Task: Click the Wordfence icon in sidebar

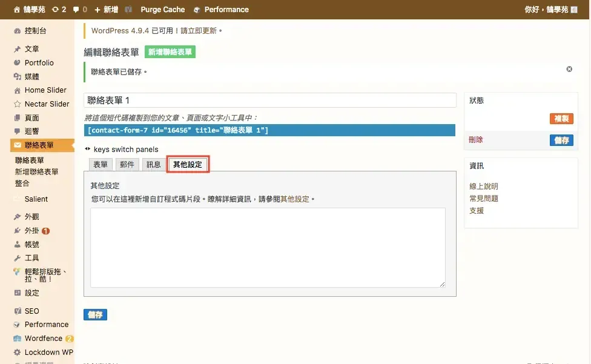Action: coord(18,339)
